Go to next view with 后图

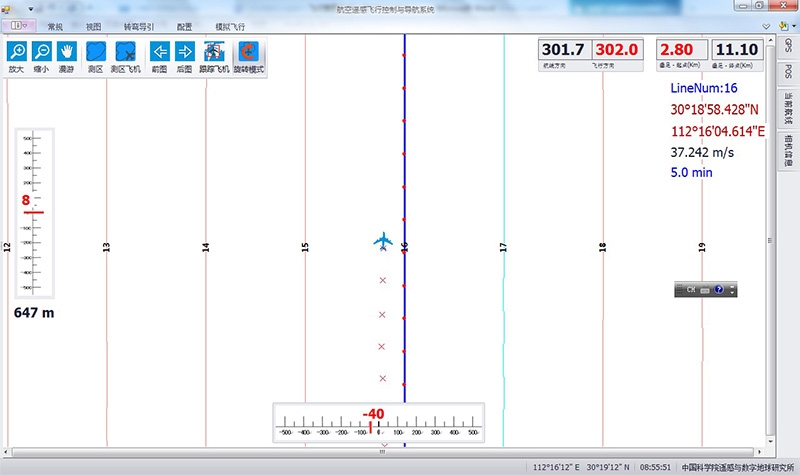[x=184, y=57]
